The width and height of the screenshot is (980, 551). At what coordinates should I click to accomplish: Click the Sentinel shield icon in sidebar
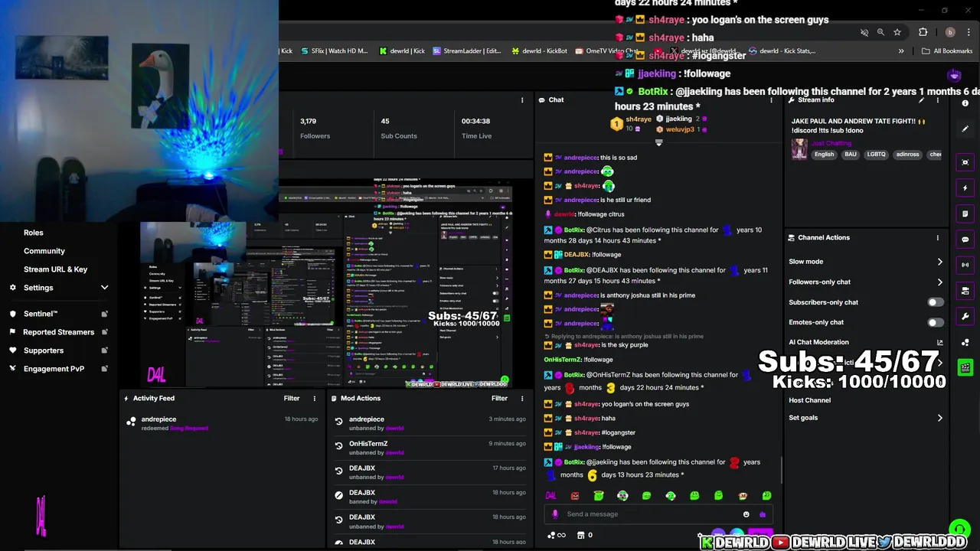13,314
